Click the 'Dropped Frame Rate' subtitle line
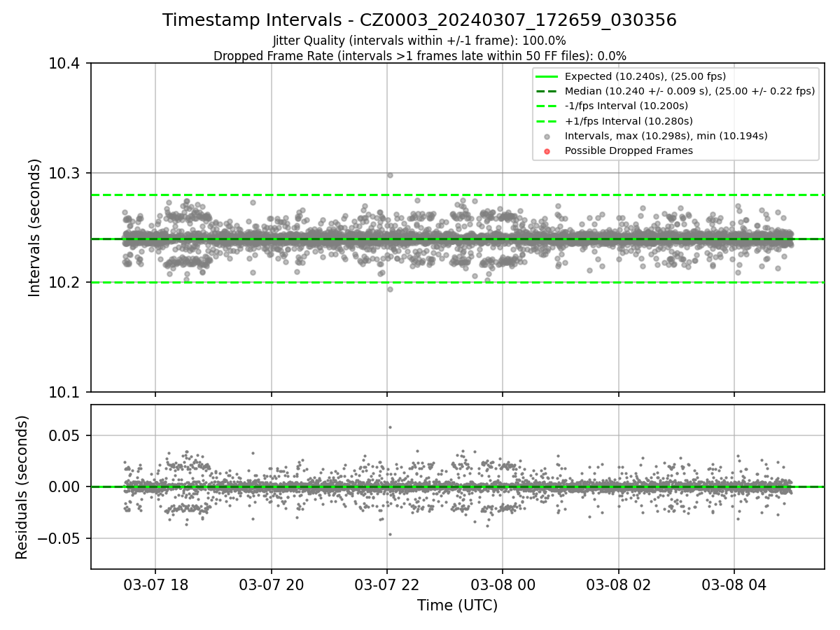This screenshot has width=840, height=630. tap(419, 56)
